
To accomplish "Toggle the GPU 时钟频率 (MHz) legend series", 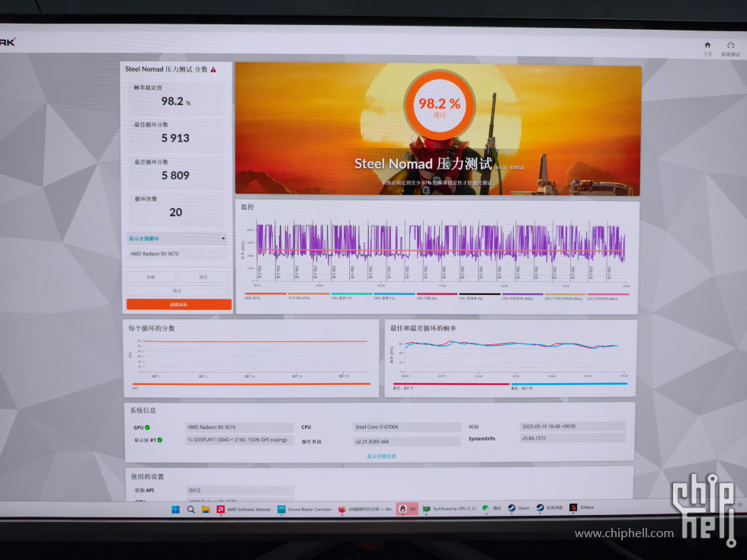I will (x=608, y=296).
